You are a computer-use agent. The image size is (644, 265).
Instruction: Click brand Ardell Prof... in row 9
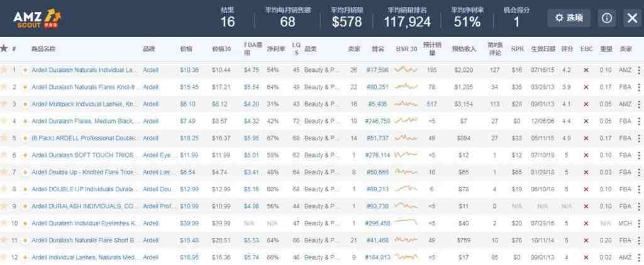158,206
